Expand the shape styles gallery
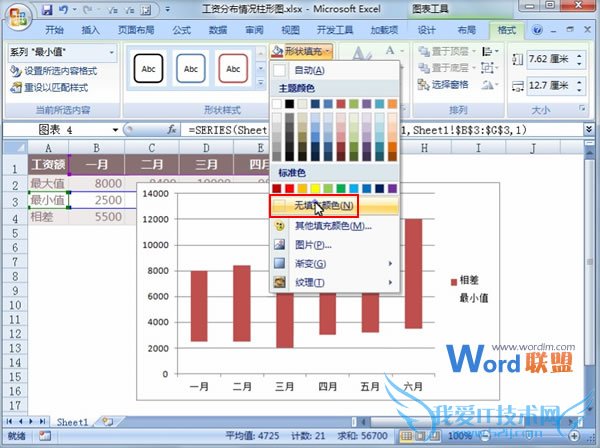This screenshot has width=600, height=448. pyautogui.click(x=261, y=83)
